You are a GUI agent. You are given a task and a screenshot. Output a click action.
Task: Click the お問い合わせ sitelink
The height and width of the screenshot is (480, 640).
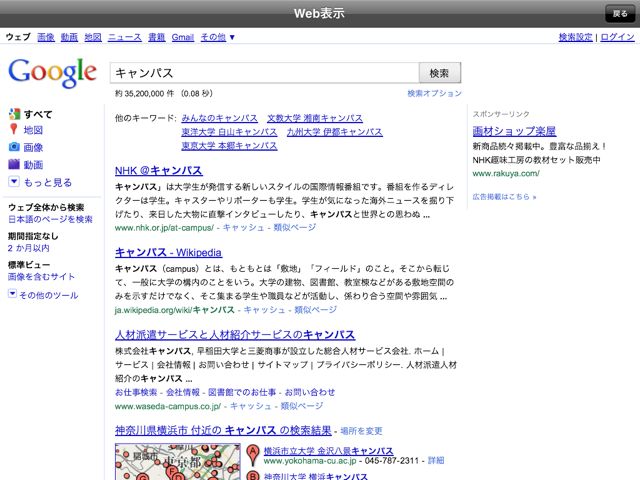310,392
